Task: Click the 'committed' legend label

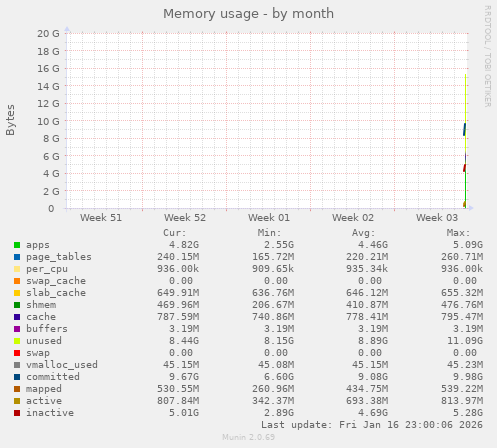Action: (53, 377)
